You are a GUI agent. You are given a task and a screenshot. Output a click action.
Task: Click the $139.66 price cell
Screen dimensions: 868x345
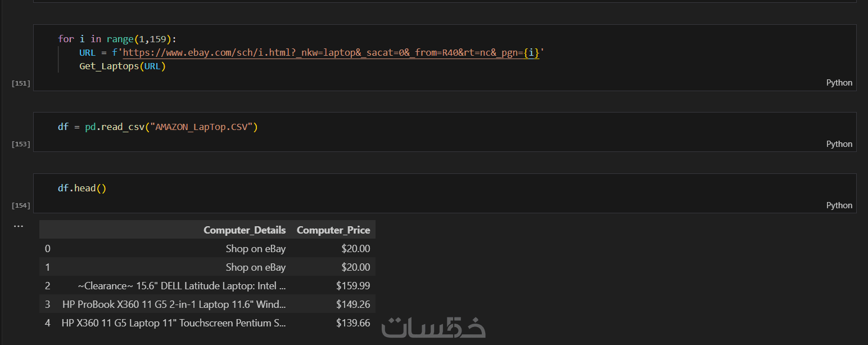pos(352,323)
